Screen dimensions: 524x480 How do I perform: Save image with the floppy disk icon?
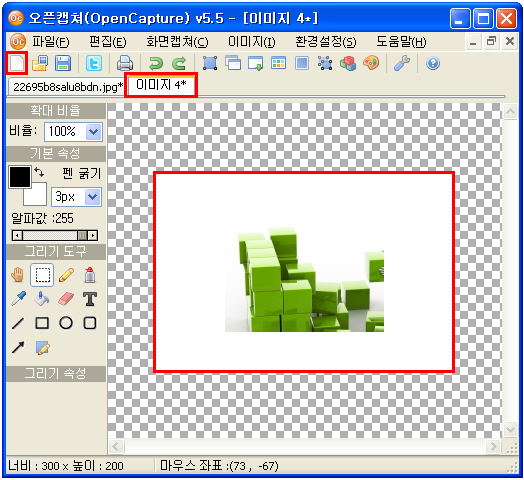click(63, 63)
